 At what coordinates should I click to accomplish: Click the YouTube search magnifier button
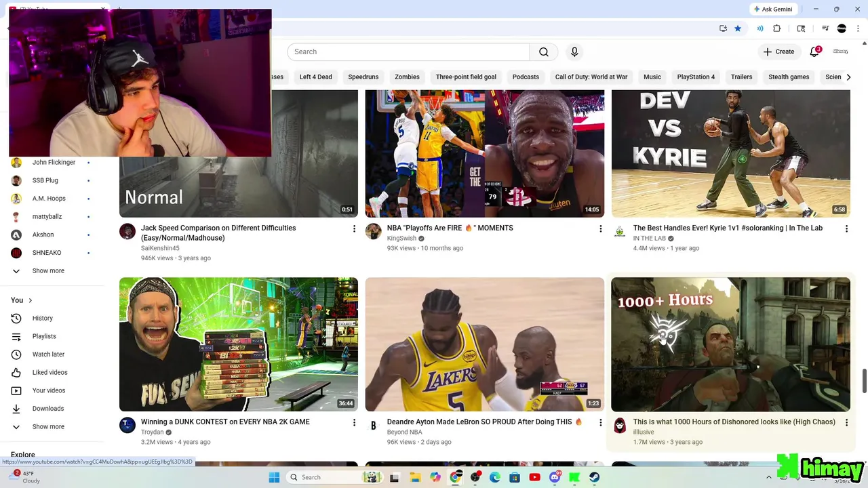(544, 52)
